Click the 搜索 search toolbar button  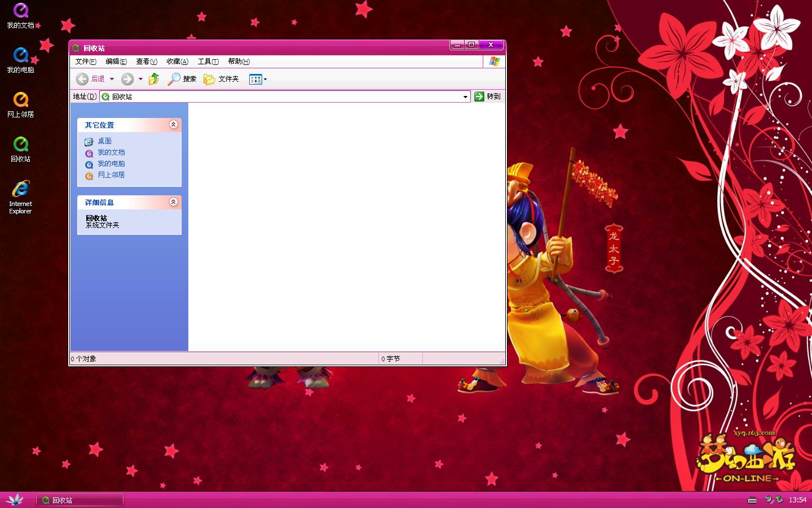click(x=182, y=79)
